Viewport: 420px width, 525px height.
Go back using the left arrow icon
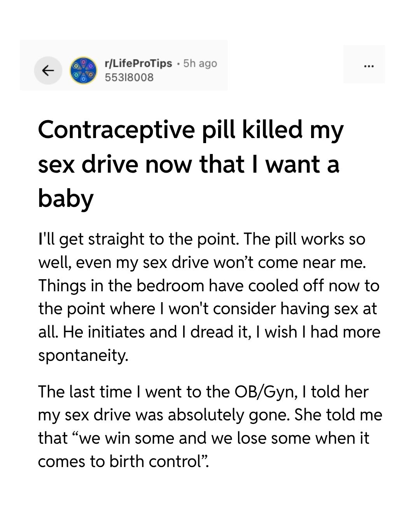point(48,71)
